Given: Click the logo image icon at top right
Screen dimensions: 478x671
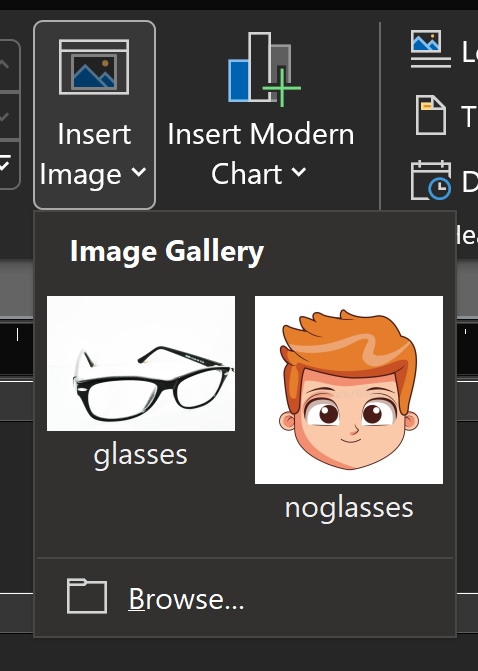Looking at the screenshot, I should tap(430, 48).
